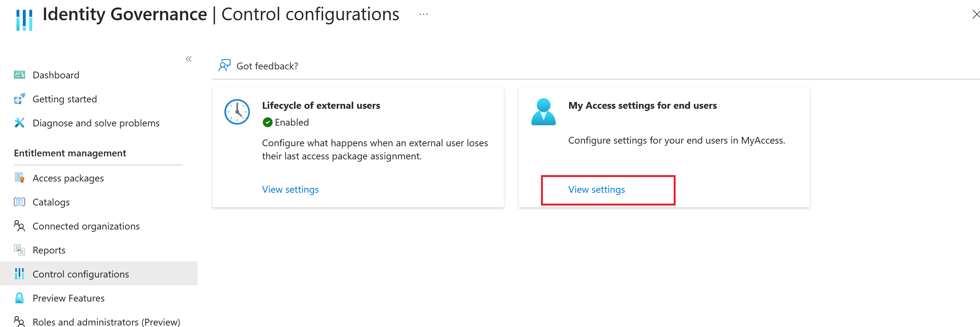Image resolution: width=980 pixels, height=327 pixels.
Task: Click the Preview Features icon
Action: [x=19, y=298]
